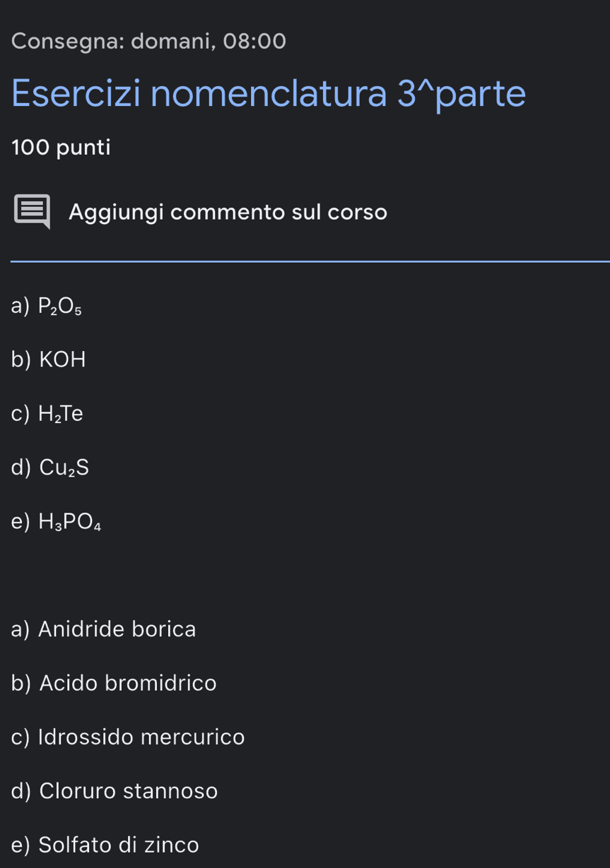
Task: Tap the H₂Te formula in item c
Action: (x=61, y=414)
